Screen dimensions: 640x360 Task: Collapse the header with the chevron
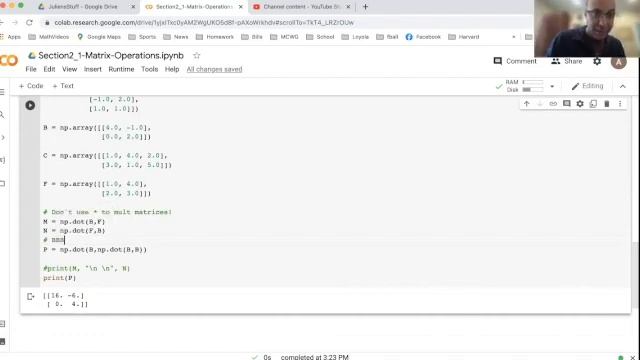click(622, 86)
